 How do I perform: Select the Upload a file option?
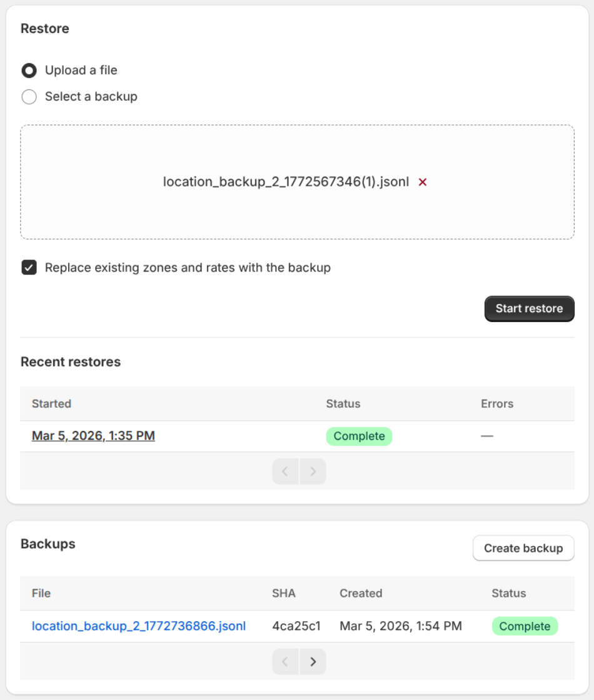click(29, 71)
